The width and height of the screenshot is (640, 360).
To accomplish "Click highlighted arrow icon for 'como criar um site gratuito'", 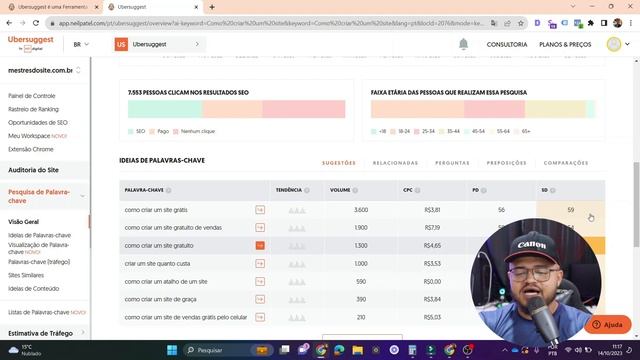I will pyautogui.click(x=260, y=245).
